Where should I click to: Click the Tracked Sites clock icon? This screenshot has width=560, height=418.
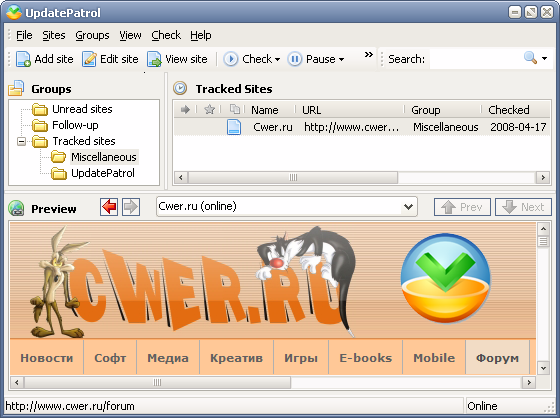point(180,88)
